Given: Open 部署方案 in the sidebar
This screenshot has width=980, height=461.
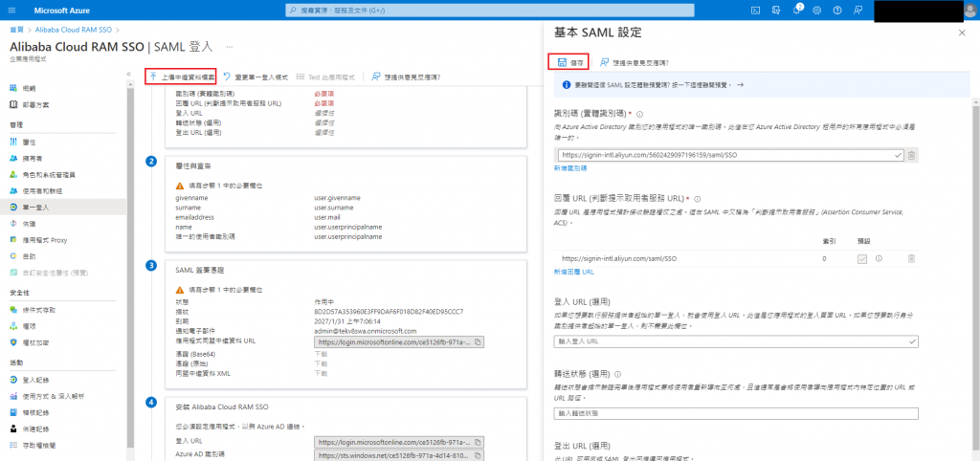Looking at the screenshot, I should pyautogui.click(x=36, y=104).
